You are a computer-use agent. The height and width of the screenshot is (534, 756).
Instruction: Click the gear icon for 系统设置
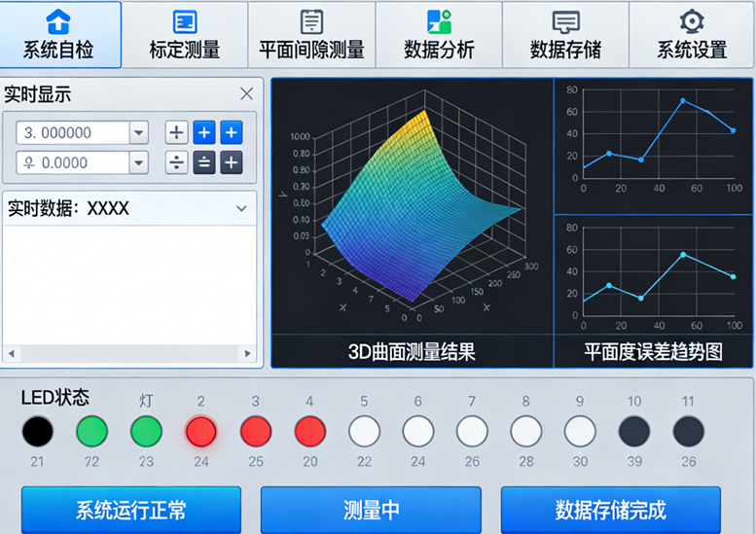[692, 21]
